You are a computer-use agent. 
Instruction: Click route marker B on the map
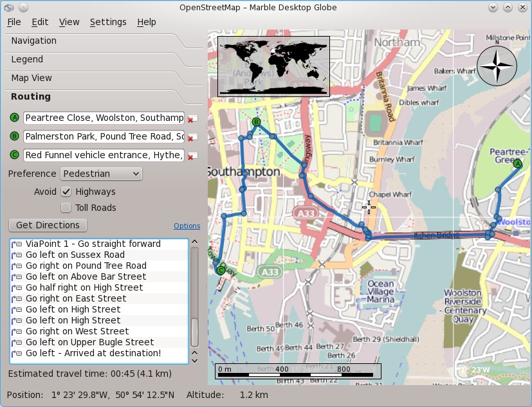(x=256, y=122)
